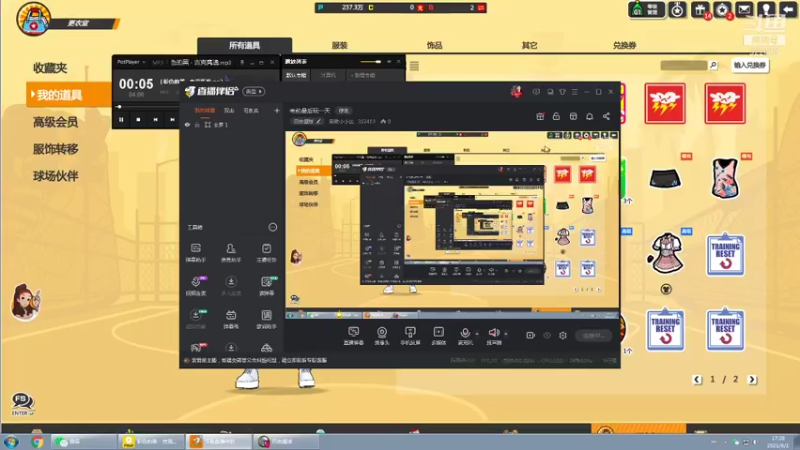The width and height of the screenshot is (800, 450).
Task: Go to next page of game items
Action: pos(752,379)
